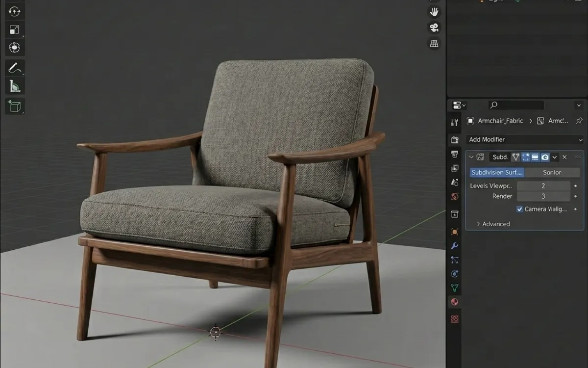588x368 pixels.
Task: Open the properties editor type dropdown
Action: click(459, 105)
